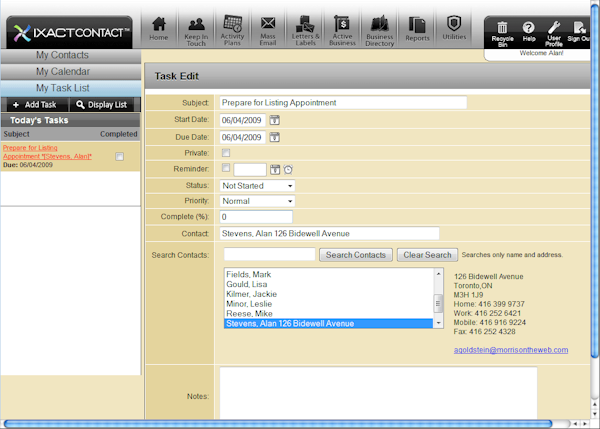Click Clear Search button
This screenshot has width=600, height=429.
coord(427,255)
